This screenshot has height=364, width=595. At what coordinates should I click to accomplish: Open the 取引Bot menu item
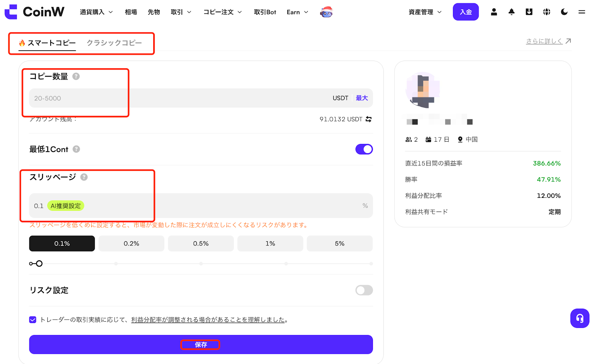[x=265, y=12]
